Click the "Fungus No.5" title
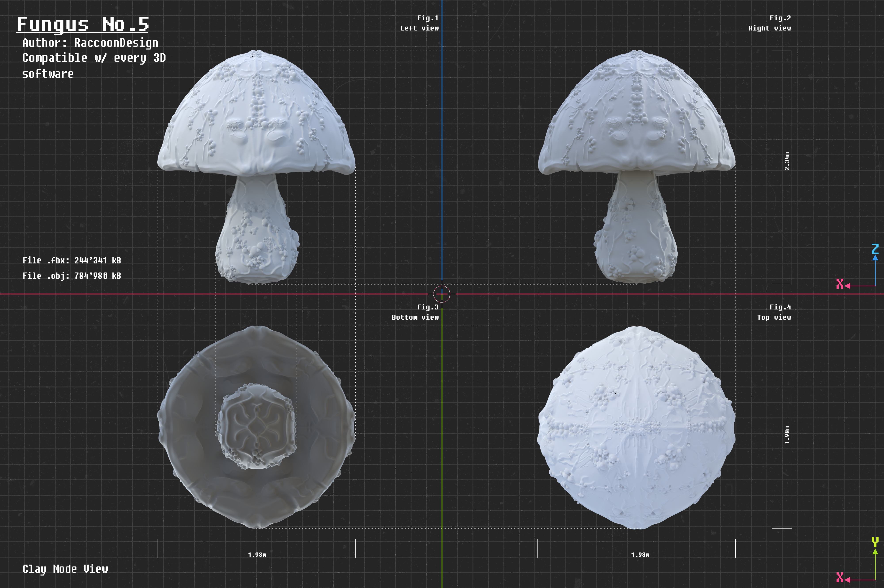Screen dimensions: 884x588 (83, 25)
